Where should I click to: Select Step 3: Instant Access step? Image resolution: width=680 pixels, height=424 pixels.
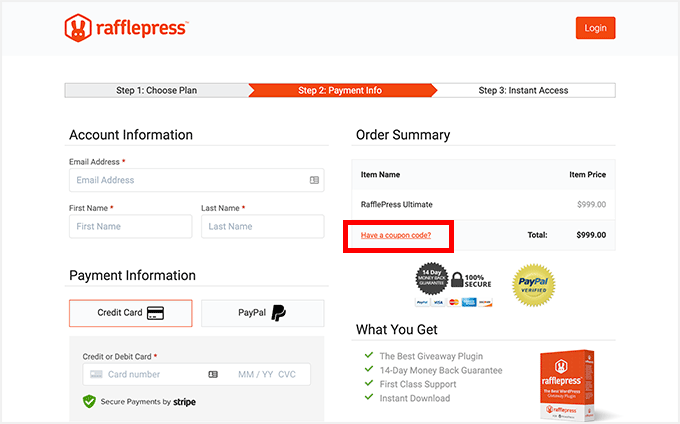[523, 90]
